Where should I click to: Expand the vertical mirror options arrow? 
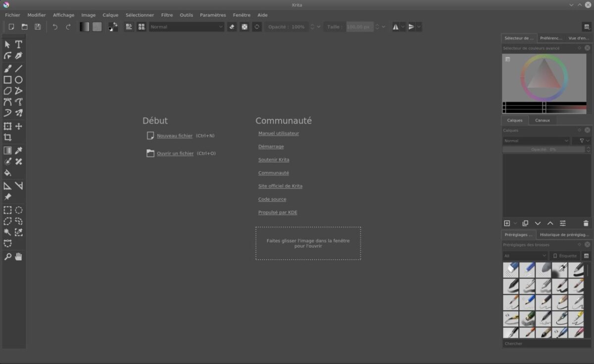tap(419, 27)
